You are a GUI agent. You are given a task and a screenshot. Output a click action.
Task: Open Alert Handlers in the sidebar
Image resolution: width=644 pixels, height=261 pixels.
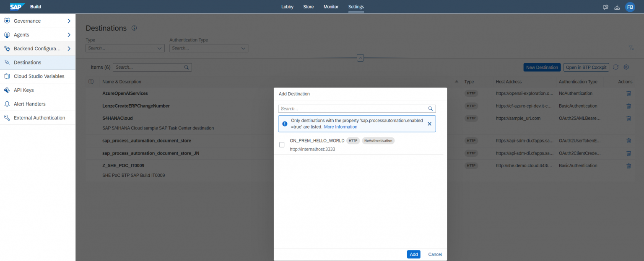(x=30, y=103)
